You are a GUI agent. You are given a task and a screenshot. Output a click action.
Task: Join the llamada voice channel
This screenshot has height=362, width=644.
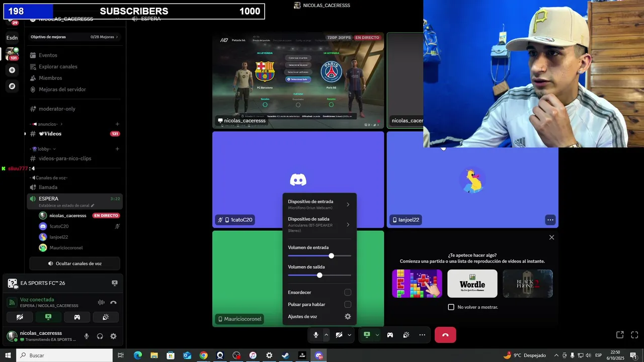coord(74,187)
